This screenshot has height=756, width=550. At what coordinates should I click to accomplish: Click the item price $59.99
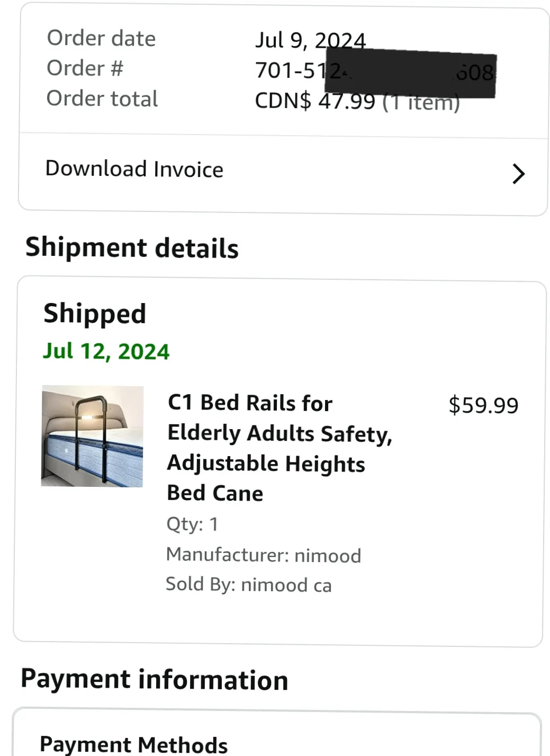(483, 404)
